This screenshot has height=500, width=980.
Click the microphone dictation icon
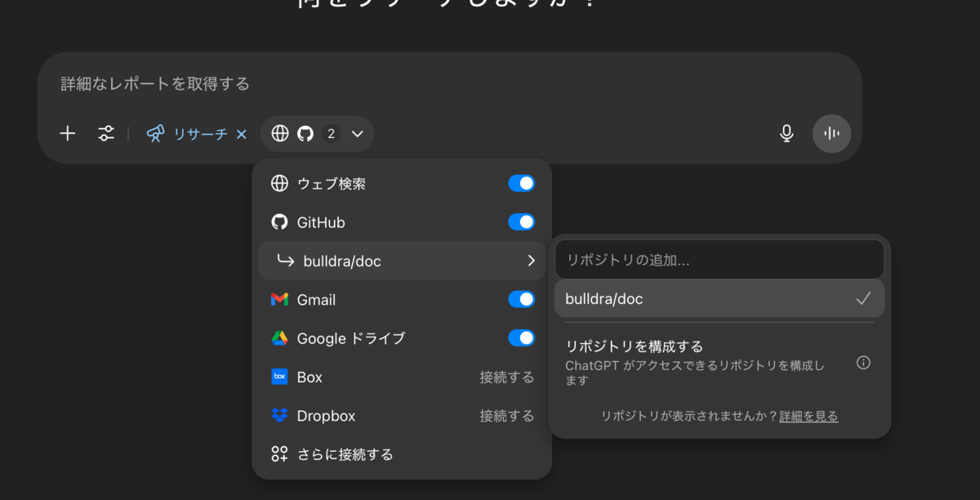click(786, 133)
